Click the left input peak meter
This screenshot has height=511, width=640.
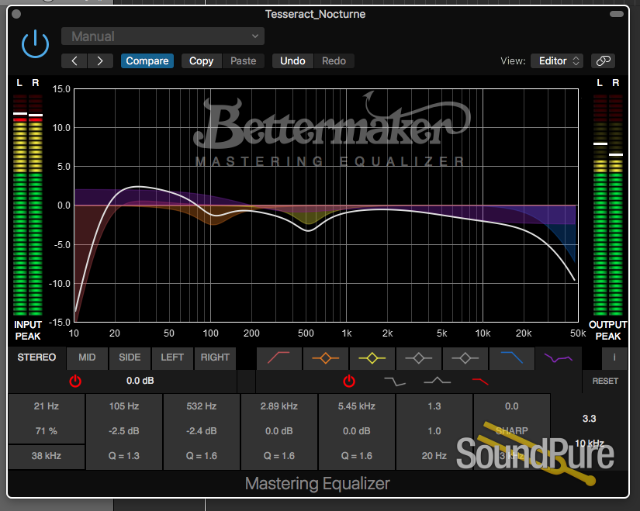pyautogui.click(x=20, y=204)
